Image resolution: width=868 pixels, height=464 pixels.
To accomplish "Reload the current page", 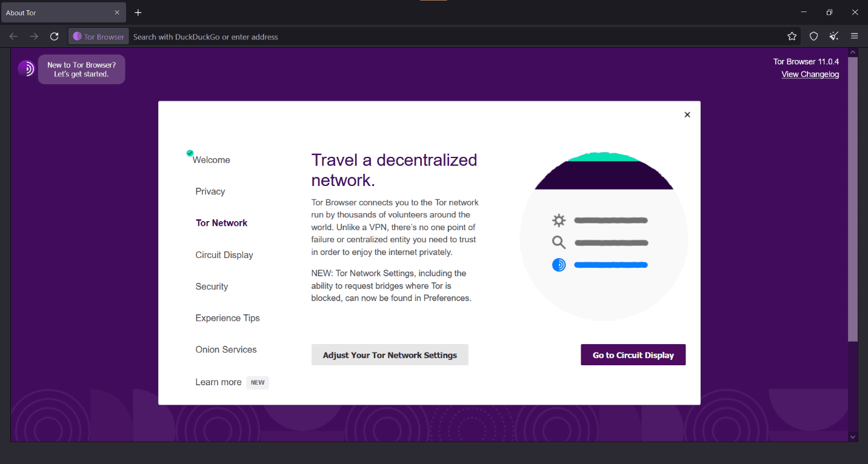I will tap(55, 36).
